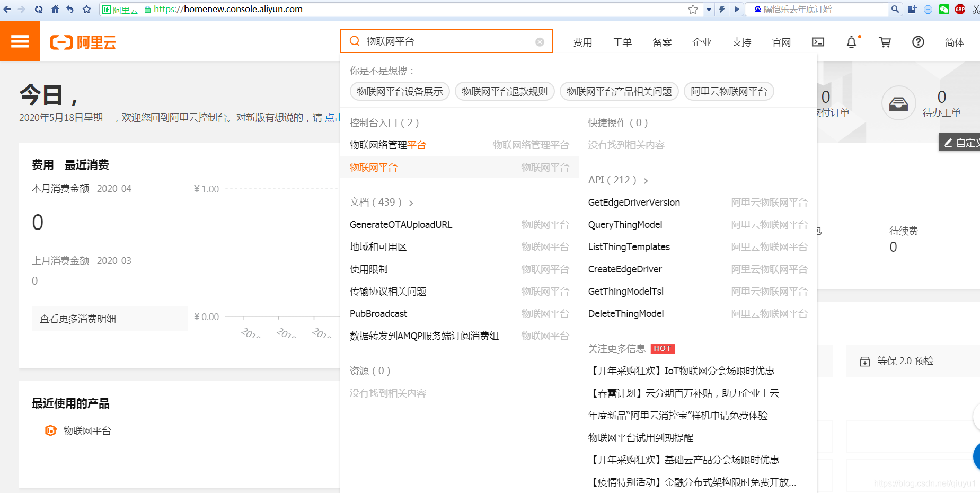Open the orange hamburger menu
This screenshot has width=980, height=493.
point(20,41)
